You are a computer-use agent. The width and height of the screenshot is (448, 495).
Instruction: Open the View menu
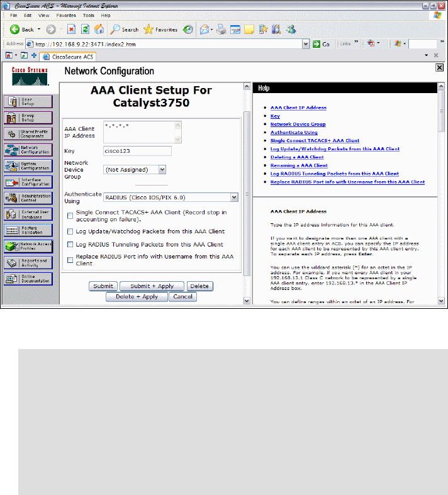(x=43, y=16)
